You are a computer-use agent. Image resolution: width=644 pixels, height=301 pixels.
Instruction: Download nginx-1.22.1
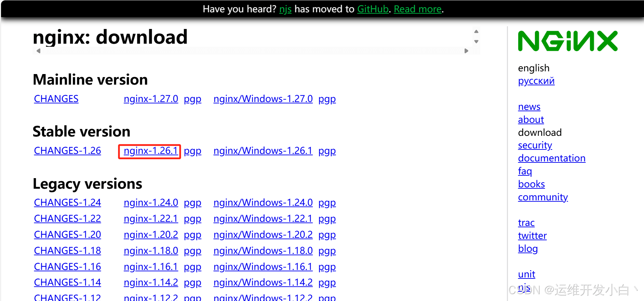click(x=151, y=218)
